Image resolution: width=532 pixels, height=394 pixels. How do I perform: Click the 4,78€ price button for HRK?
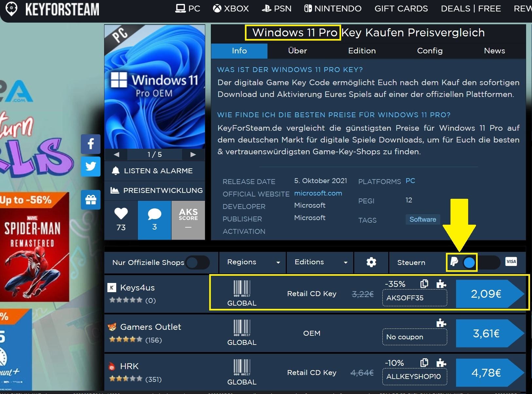coord(490,373)
